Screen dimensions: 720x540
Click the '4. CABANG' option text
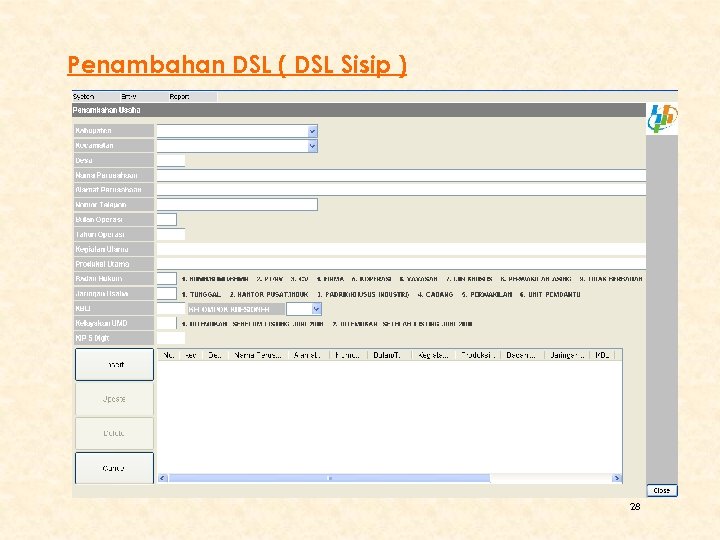[x=435, y=294]
